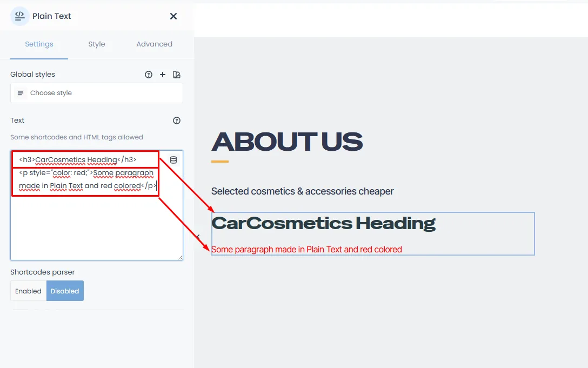Open the global styles editor icon

(177, 75)
